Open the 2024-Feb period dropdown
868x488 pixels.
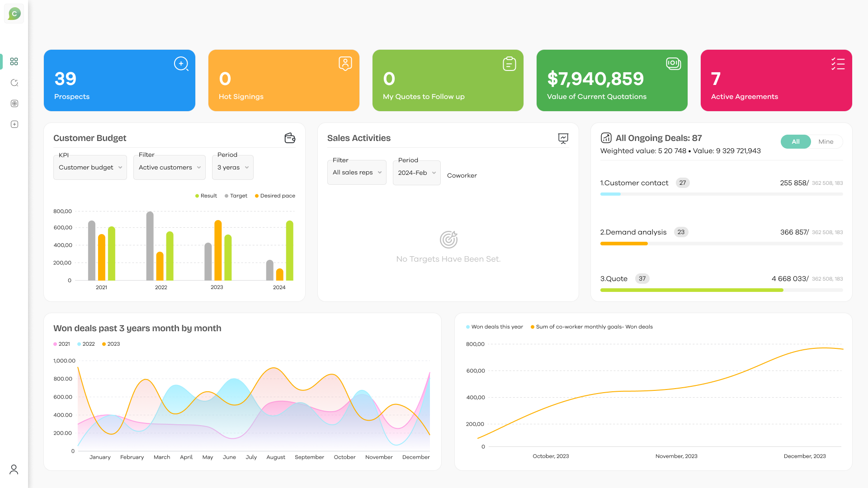click(416, 173)
